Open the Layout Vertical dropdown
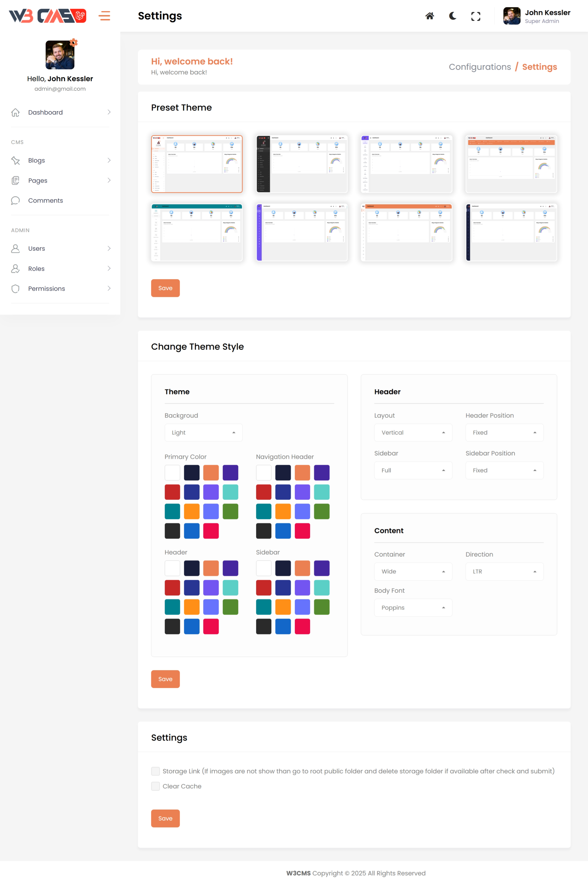Viewport: 588px width, 885px height. click(x=413, y=432)
